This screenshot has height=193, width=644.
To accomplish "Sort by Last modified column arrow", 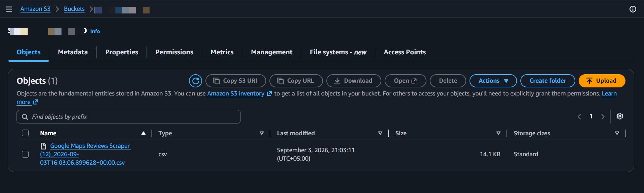I will [380, 133].
